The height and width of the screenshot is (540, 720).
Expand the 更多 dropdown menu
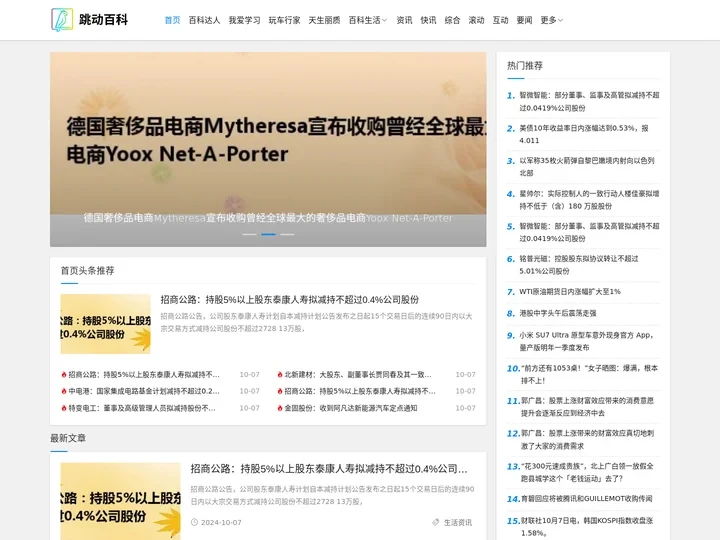coord(551,20)
